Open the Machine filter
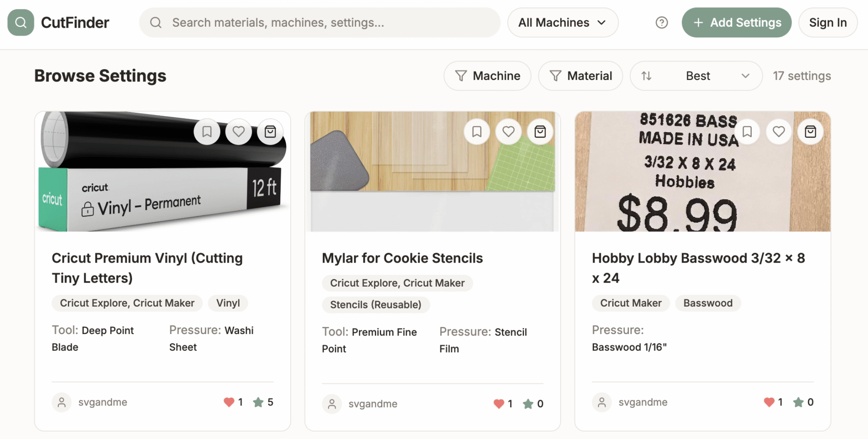868x439 pixels. (x=487, y=76)
